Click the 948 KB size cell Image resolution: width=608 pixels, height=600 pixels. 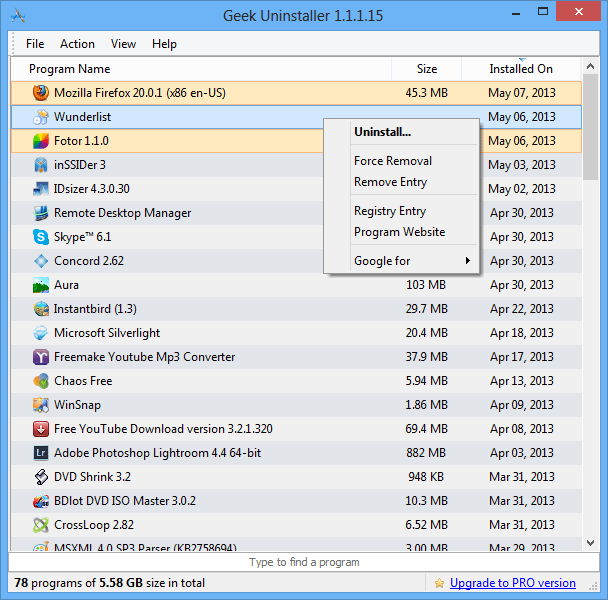tap(426, 477)
